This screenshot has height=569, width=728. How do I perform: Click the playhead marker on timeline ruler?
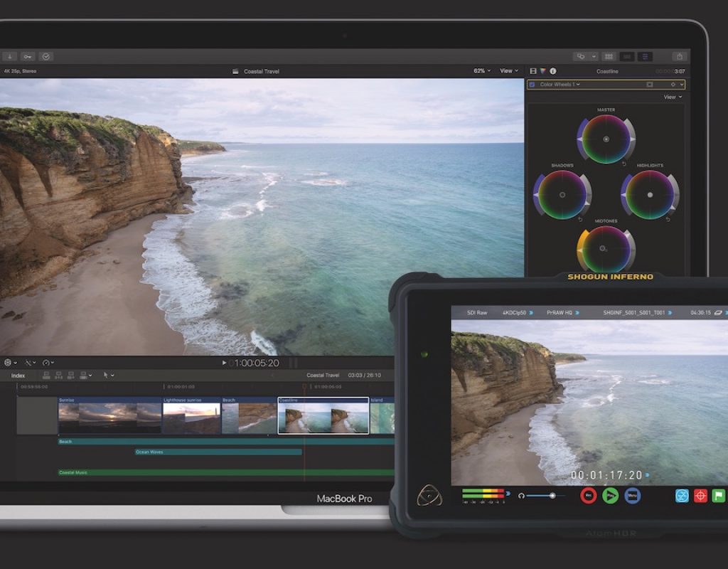click(304, 386)
